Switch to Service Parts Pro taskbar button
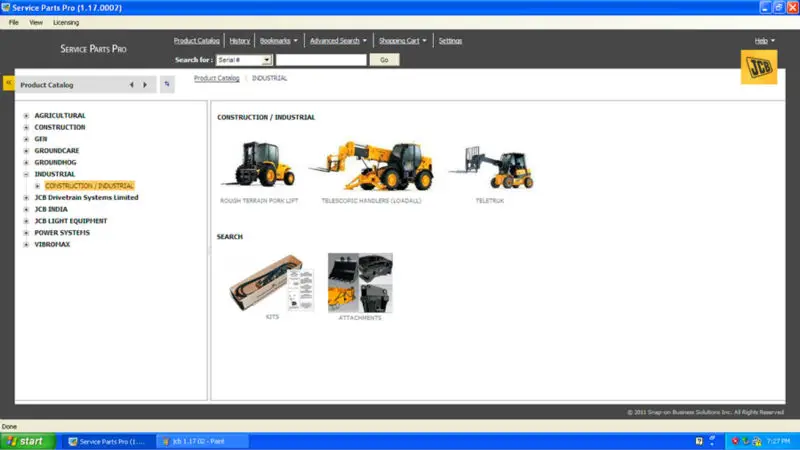This screenshot has width=800, height=450. click(x=108, y=442)
